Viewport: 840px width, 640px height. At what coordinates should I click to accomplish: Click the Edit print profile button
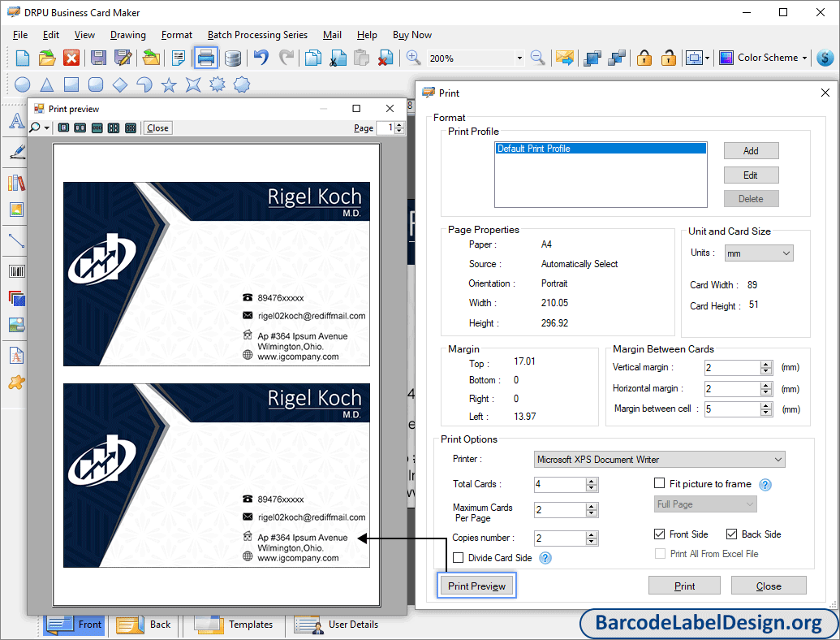pos(751,175)
